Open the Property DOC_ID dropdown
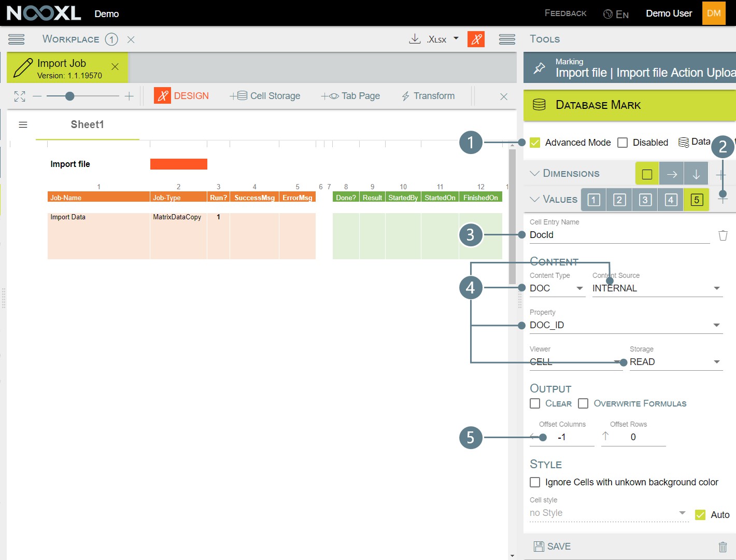 click(x=626, y=325)
